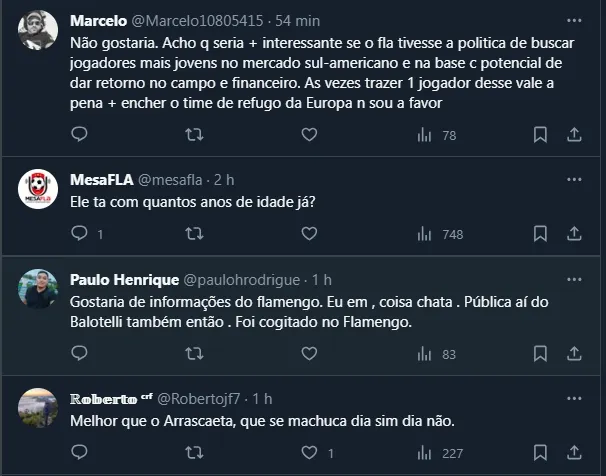Retweet Marcelo's post about Flamengo
This screenshot has width=606, height=476.
point(195,134)
